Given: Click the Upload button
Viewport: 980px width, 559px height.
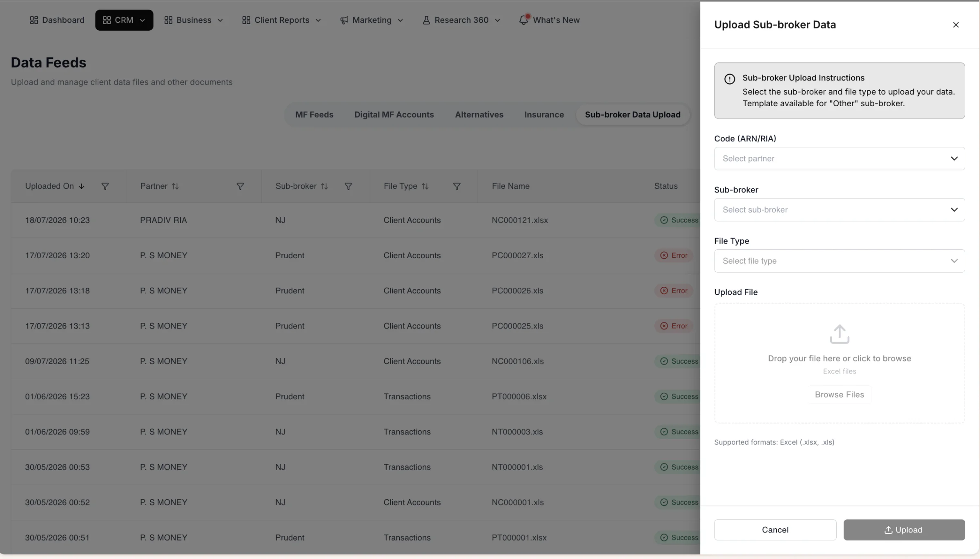Looking at the screenshot, I should [x=904, y=530].
